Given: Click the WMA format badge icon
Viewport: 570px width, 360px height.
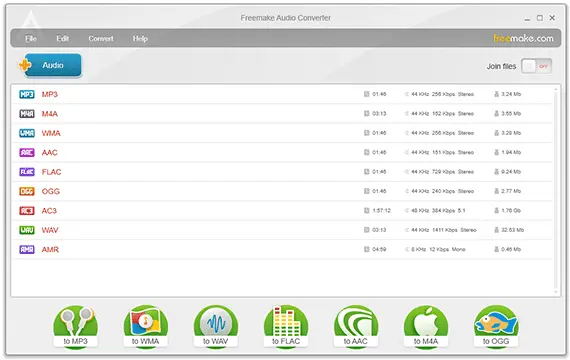Looking at the screenshot, I should coord(27,133).
